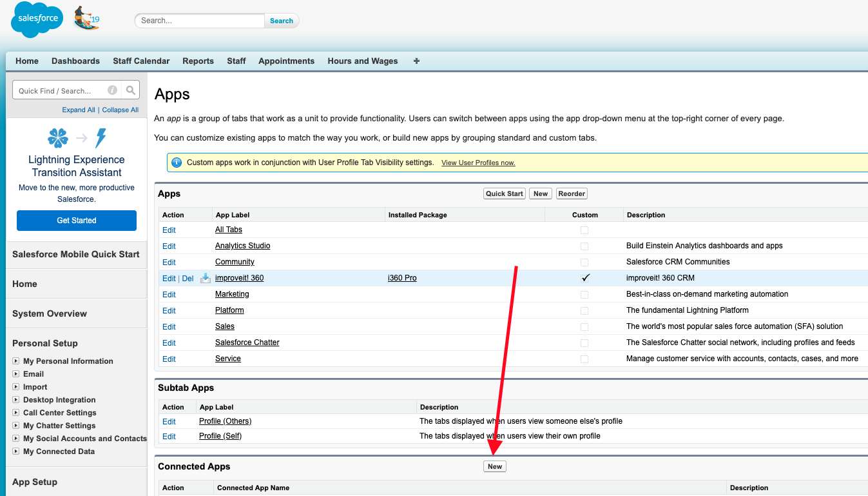Expand My Connected Data node
The width and height of the screenshot is (868, 496).
[x=16, y=451]
